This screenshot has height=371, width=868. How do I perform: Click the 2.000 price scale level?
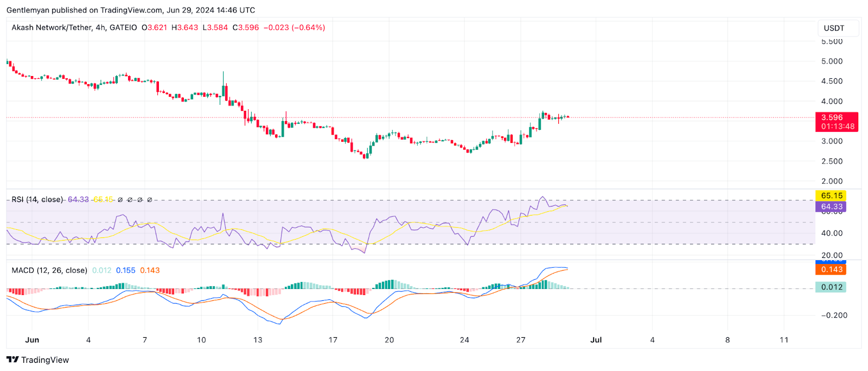[832, 181]
